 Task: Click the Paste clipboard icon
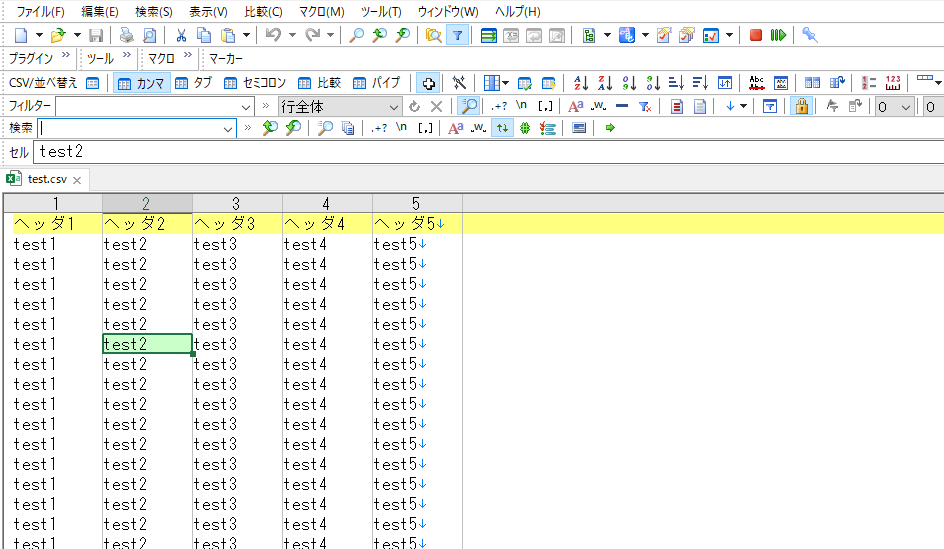(x=228, y=36)
